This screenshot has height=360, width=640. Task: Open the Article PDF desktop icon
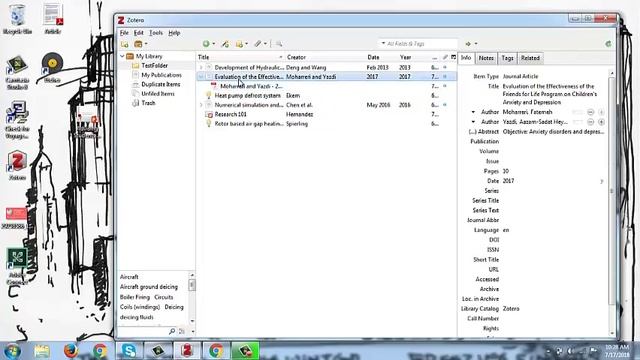click(53, 19)
